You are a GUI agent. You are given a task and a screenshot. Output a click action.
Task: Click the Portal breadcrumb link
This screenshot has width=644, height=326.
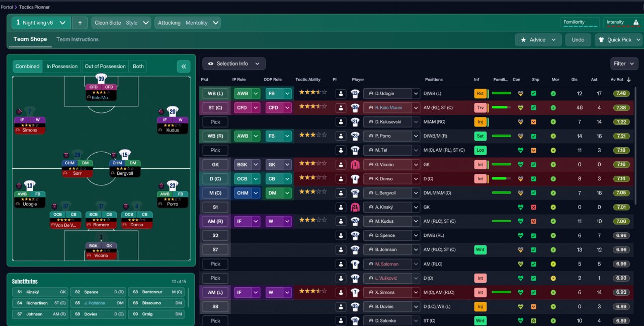[7, 7]
